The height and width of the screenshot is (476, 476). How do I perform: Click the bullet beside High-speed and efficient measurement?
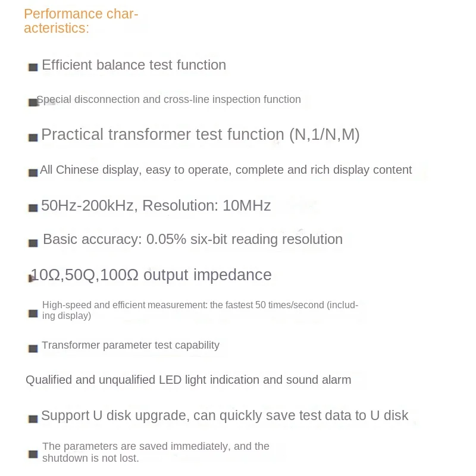coord(33,313)
